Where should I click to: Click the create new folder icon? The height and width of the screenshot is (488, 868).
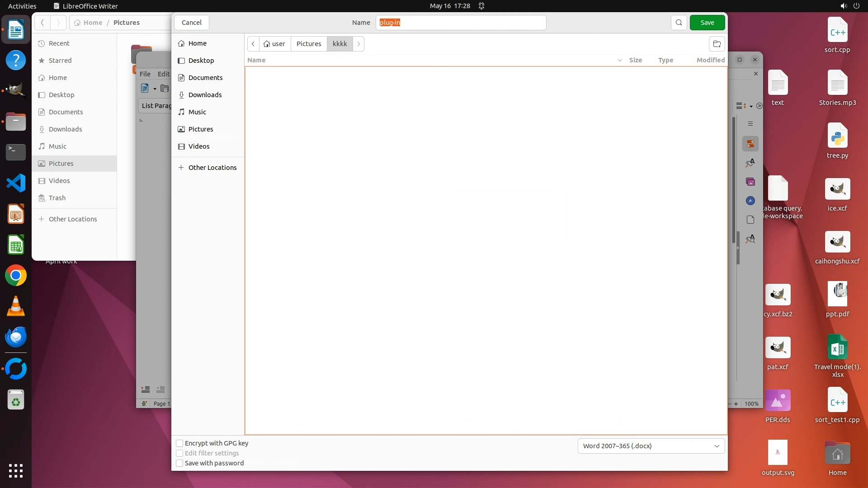[x=717, y=44]
